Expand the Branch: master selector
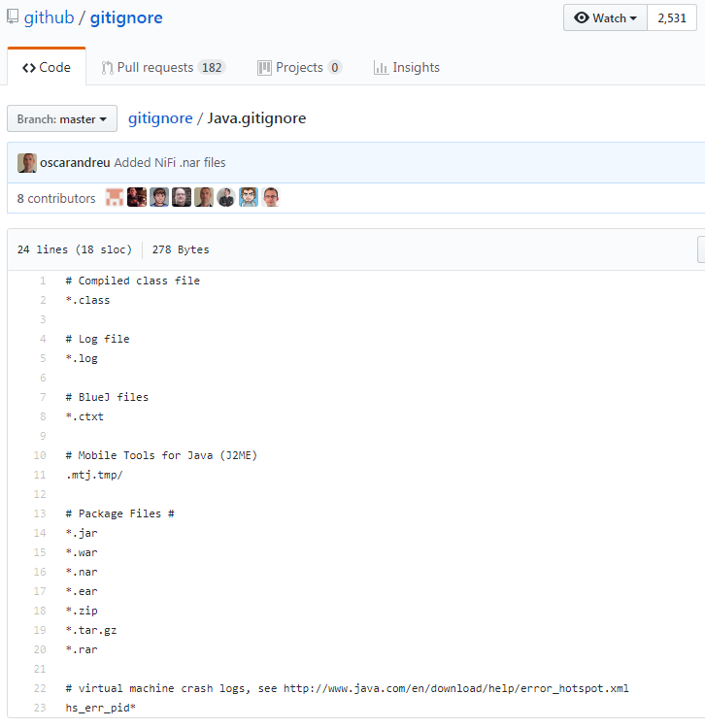The image size is (705, 728). (x=62, y=119)
